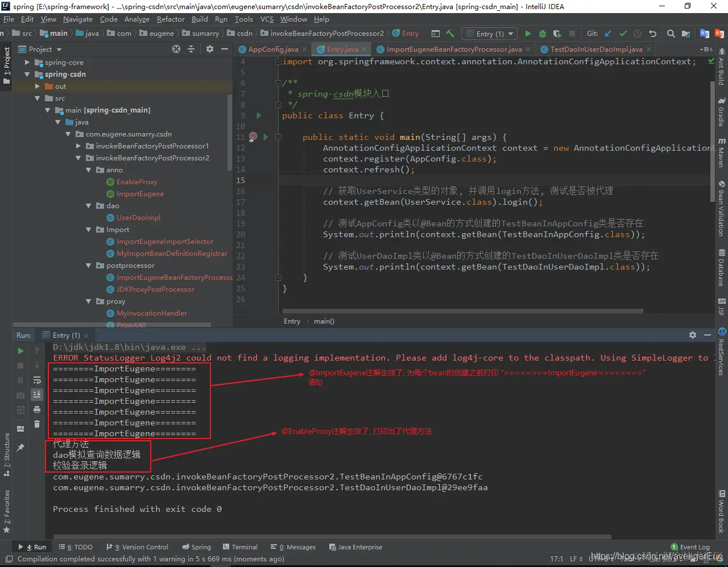The width and height of the screenshot is (728, 567).
Task: Click the red translate plugin icon
Action: (719, 34)
